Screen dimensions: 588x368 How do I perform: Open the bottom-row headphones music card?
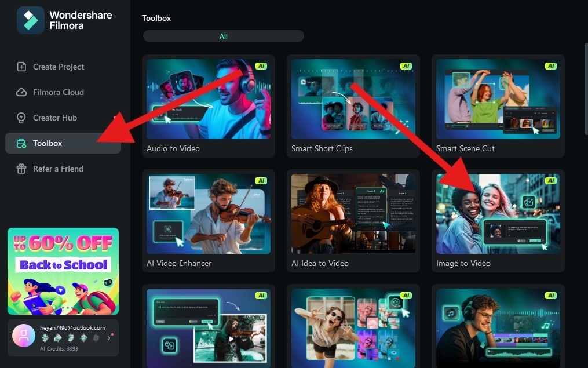[498, 326]
